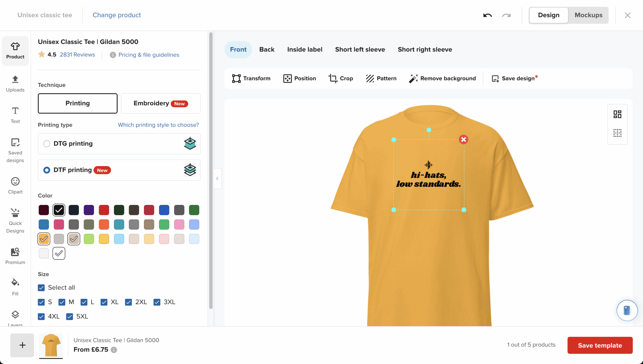The image size is (643, 364).
Task: Select the royal blue color swatch
Action: (x=164, y=210)
